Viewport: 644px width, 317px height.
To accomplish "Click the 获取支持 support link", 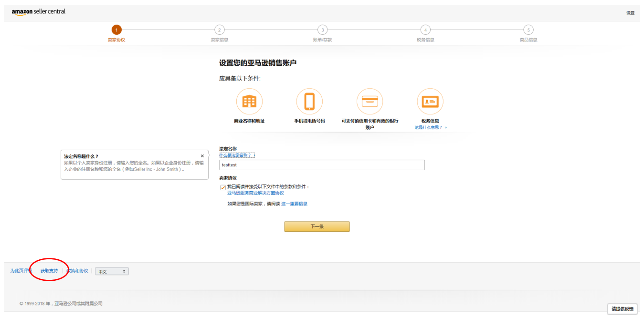I will 49,270.
